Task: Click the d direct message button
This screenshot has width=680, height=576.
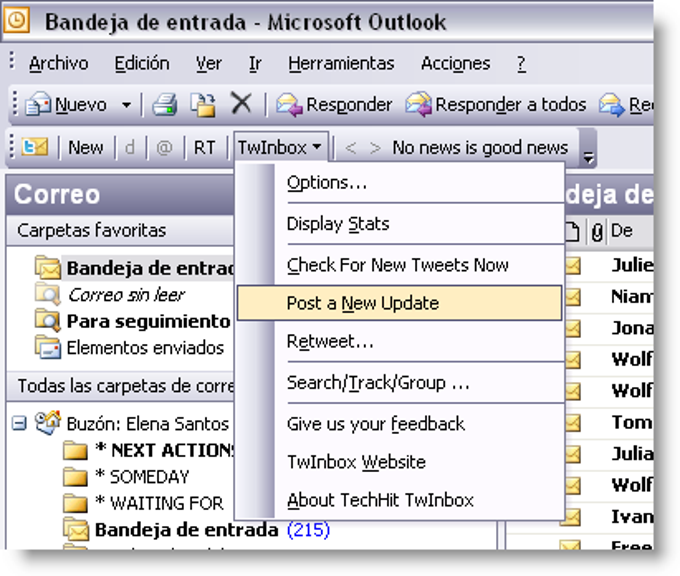Action: (x=129, y=148)
